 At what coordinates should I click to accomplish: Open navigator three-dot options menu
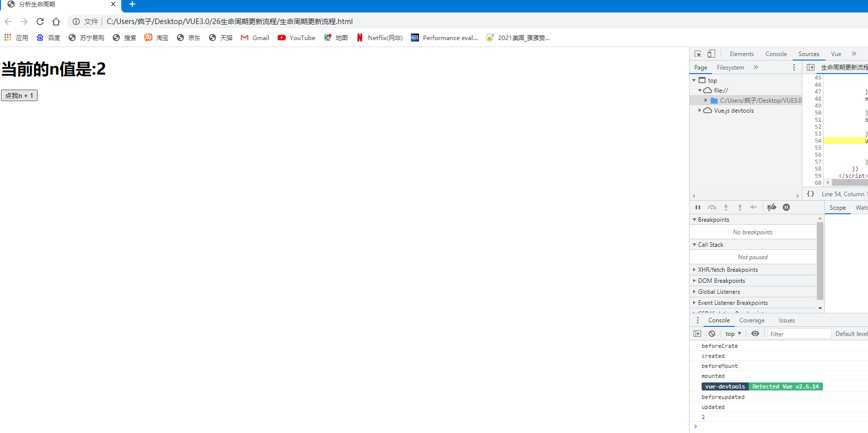click(794, 67)
